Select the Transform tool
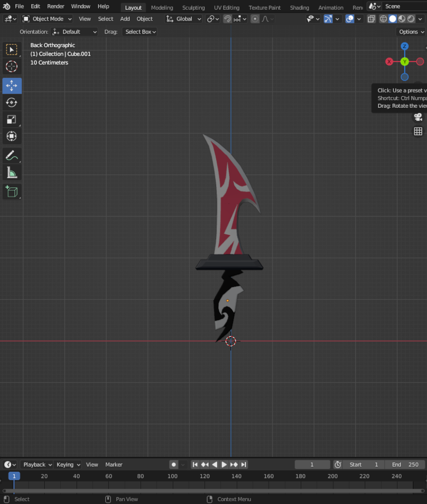 [x=12, y=136]
